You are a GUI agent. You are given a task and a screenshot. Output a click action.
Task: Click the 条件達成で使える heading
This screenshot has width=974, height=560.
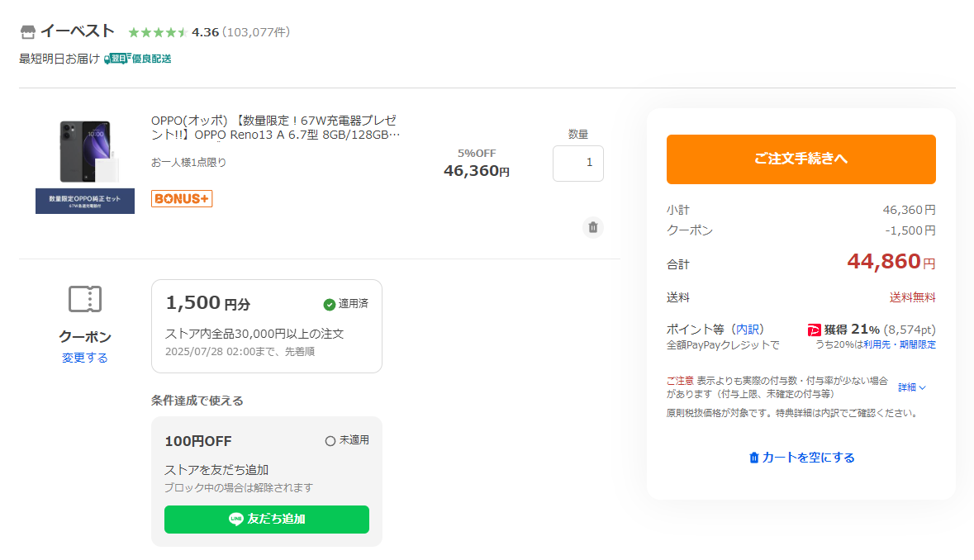click(197, 401)
